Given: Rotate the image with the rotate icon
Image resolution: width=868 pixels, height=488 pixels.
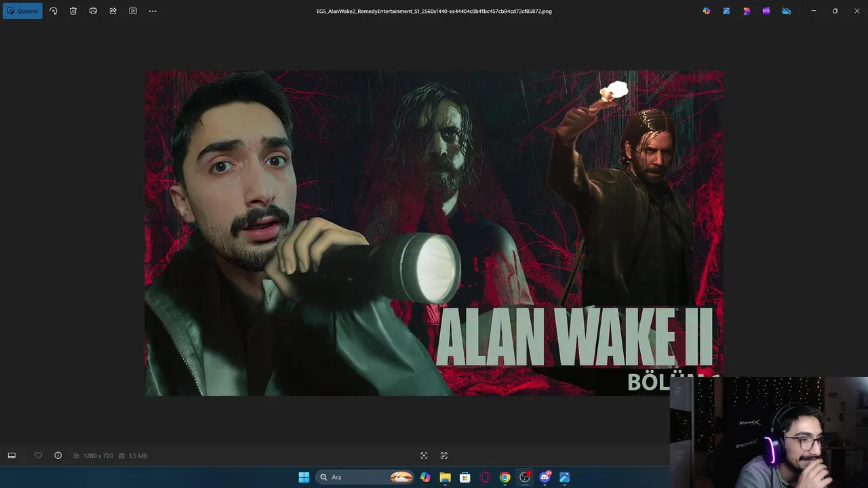Looking at the screenshot, I should click(54, 11).
